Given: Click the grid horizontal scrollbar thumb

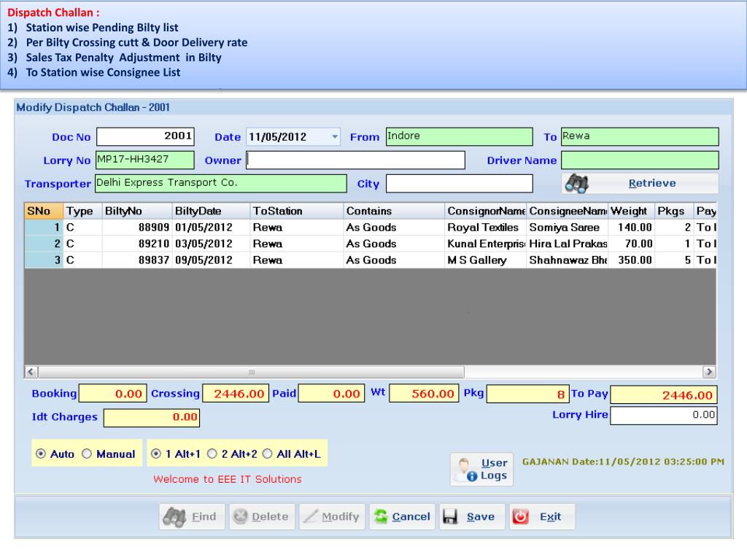Looking at the screenshot, I should click(x=251, y=372).
